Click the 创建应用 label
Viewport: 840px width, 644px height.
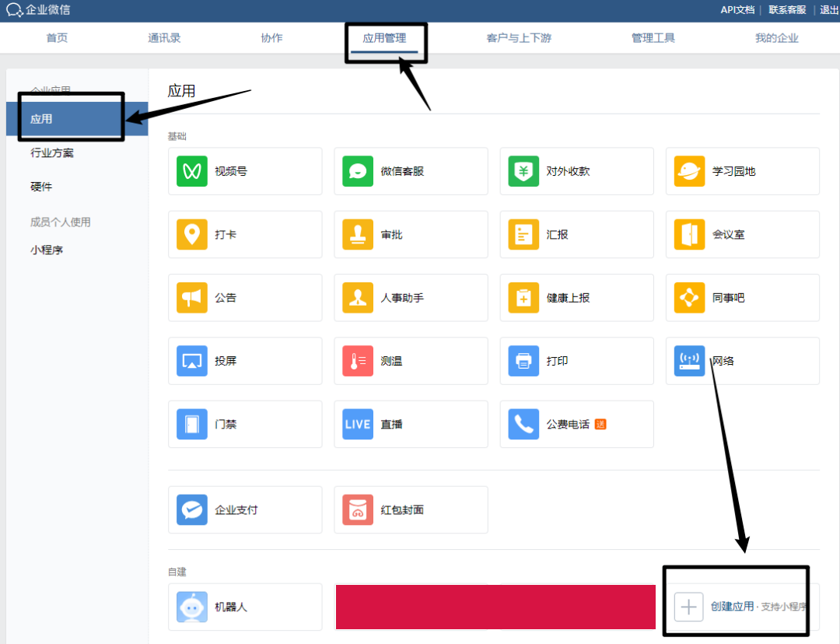click(x=732, y=607)
